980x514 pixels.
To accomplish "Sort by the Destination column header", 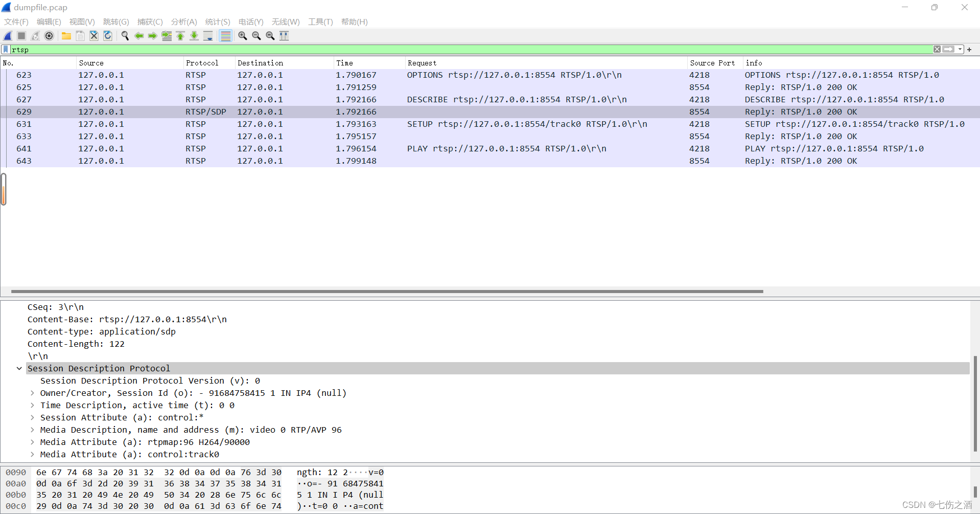I will [x=285, y=63].
